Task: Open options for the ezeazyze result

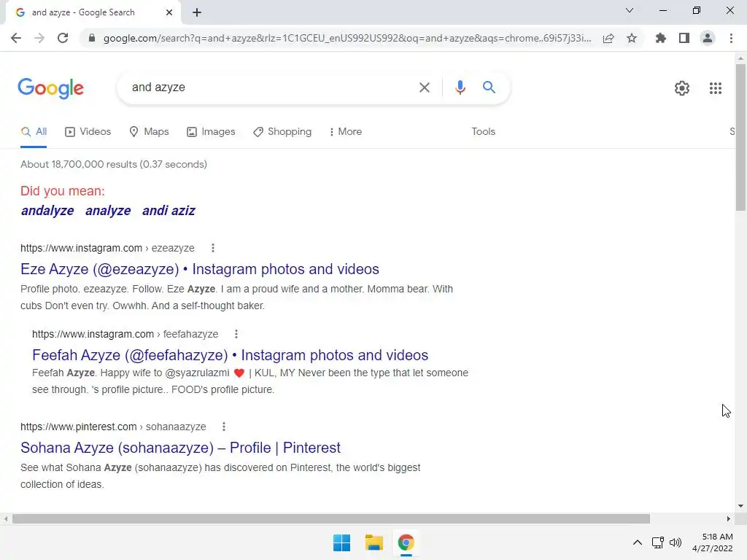Action: (x=213, y=248)
